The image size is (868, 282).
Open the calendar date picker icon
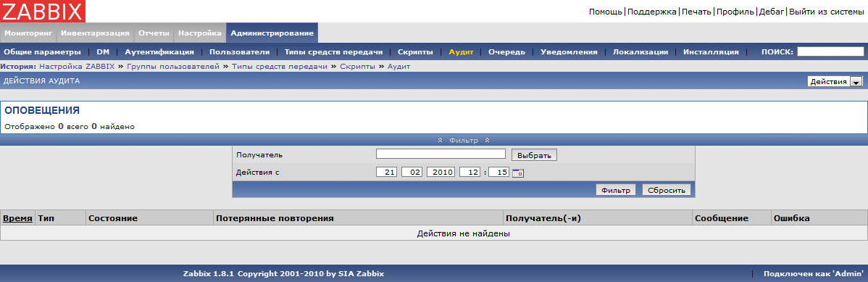(x=518, y=173)
